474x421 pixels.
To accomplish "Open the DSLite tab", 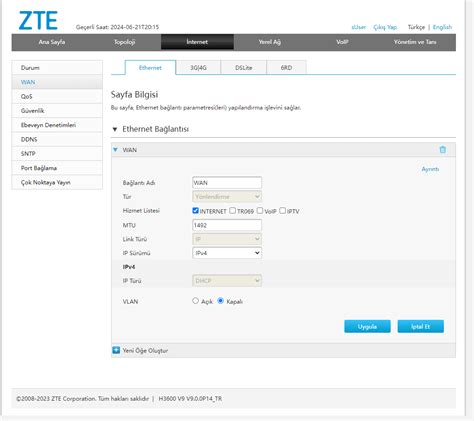I will coord(244,68).
